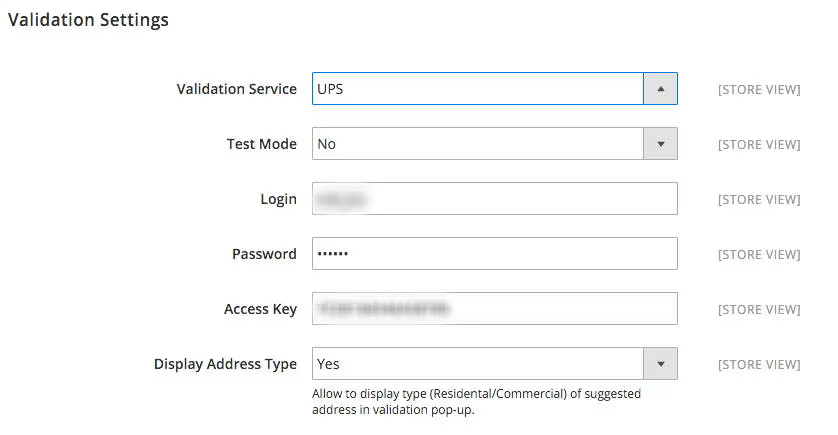Open the Test Mode dropdown
838x435 pixels.
[477, 144]
